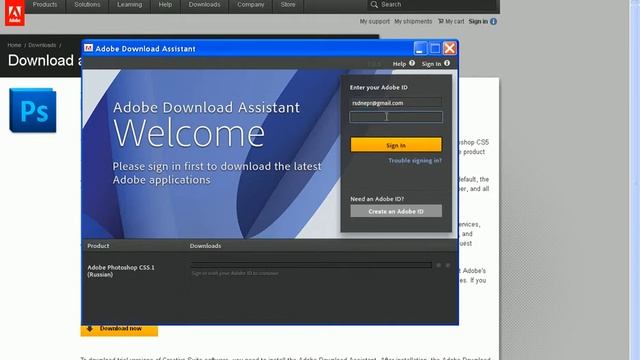Open the My cart link
The width and height of the screenshot is (640, 360).
454,21
